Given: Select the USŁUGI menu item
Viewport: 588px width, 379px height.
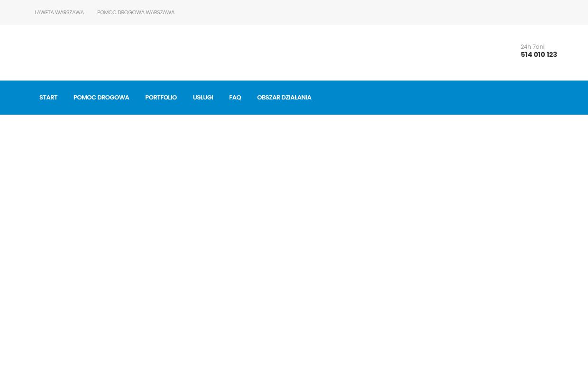Looking at the screenshot, I should point(202,98).
